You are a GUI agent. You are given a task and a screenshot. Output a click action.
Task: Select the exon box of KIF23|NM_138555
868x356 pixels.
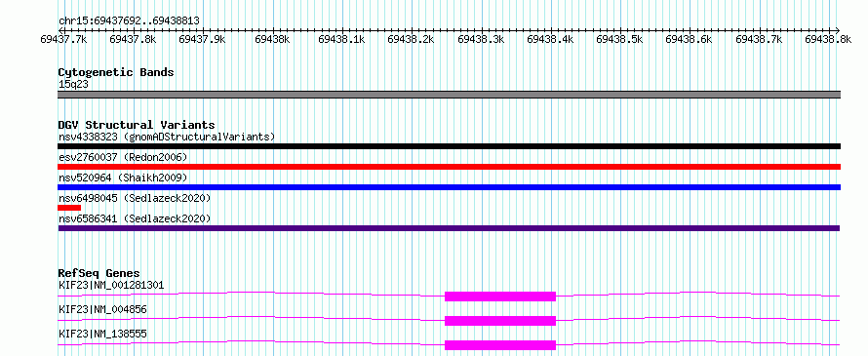[x=500, y=345]
